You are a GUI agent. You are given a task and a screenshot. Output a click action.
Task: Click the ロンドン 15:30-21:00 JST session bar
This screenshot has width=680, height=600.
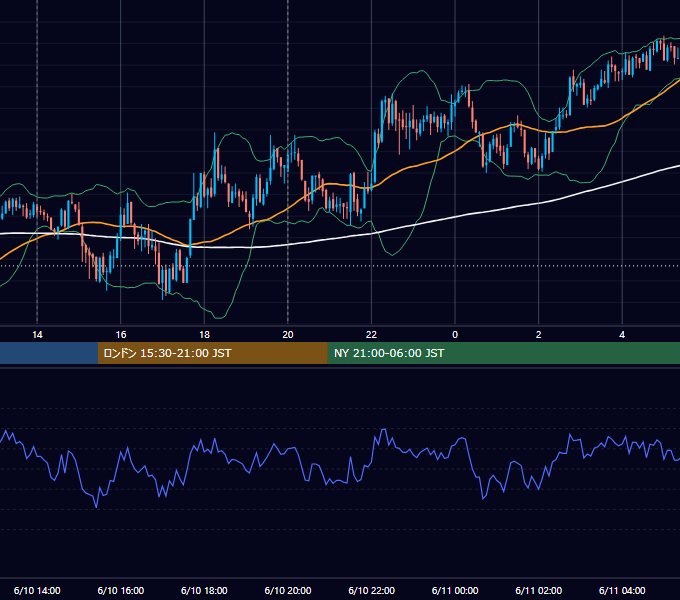(212, 353)
